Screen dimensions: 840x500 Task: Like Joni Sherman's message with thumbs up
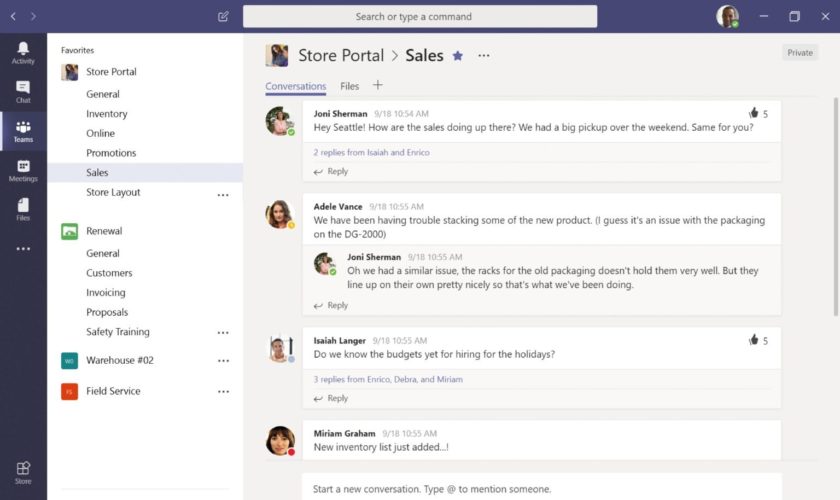[x=753, y=114]
